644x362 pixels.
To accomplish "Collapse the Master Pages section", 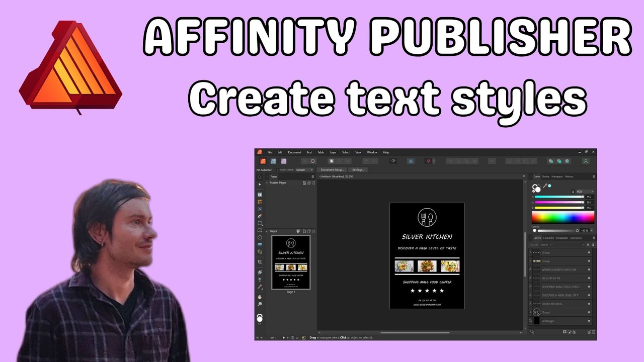I will click(x=267, y=183).
